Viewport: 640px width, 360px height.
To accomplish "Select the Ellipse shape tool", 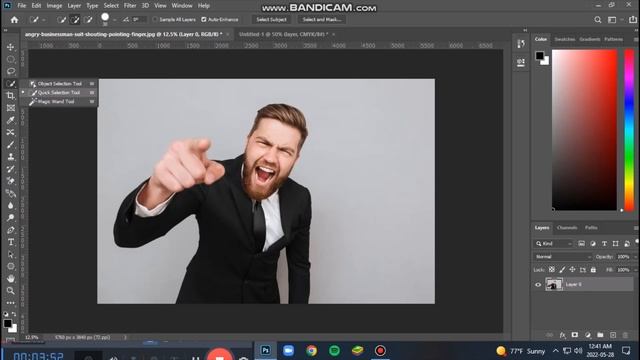I will 11,267.
